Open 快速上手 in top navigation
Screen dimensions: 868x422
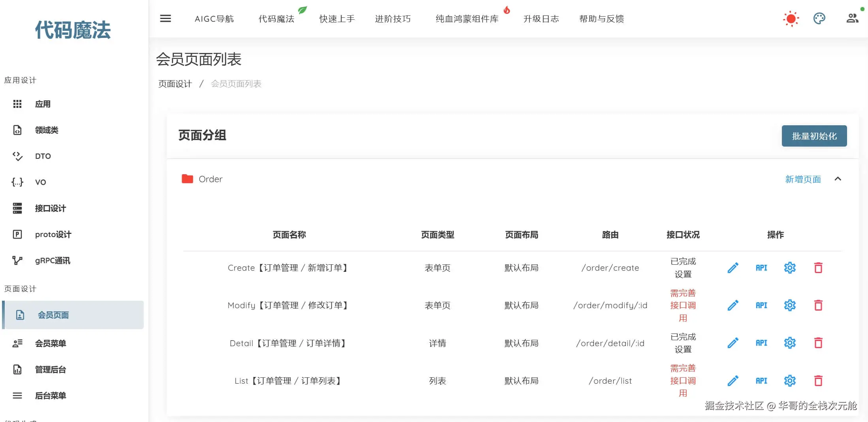click(x=337, y=19)
